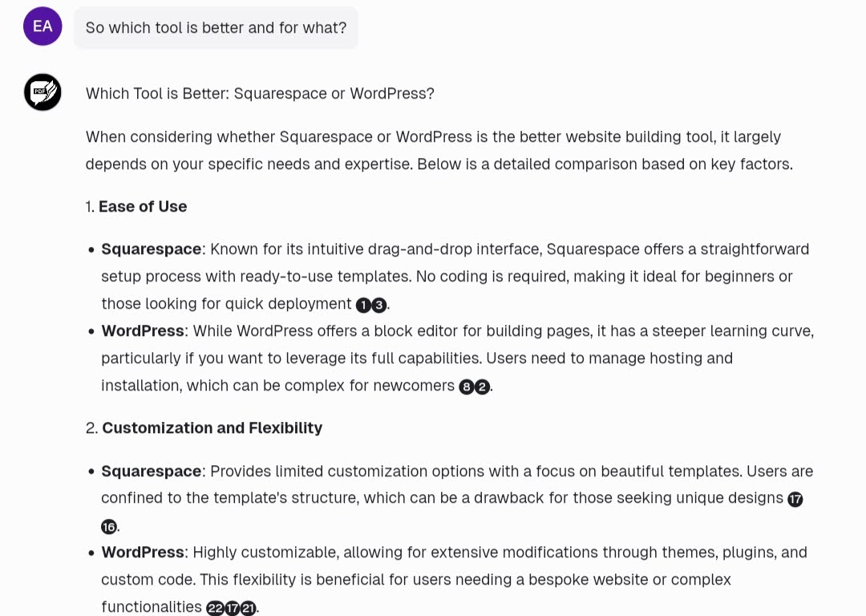Click the user message 'So which tool is better'

click(216, 27)
